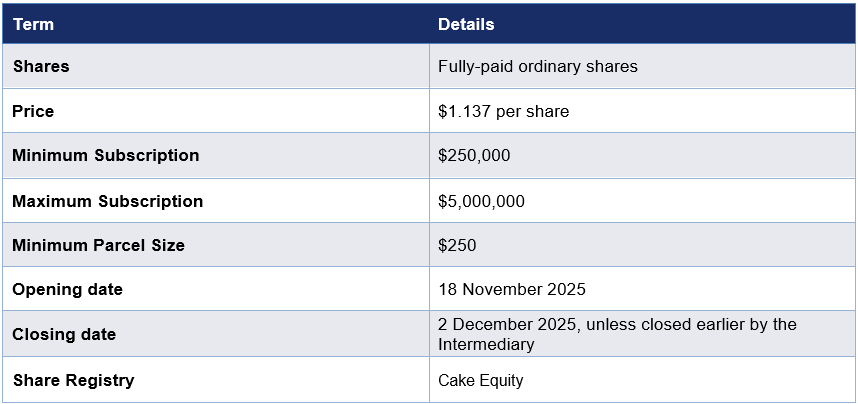858x404 pixels.
Task: Click the $250,000 minimum subscription value
Action: 474,155
